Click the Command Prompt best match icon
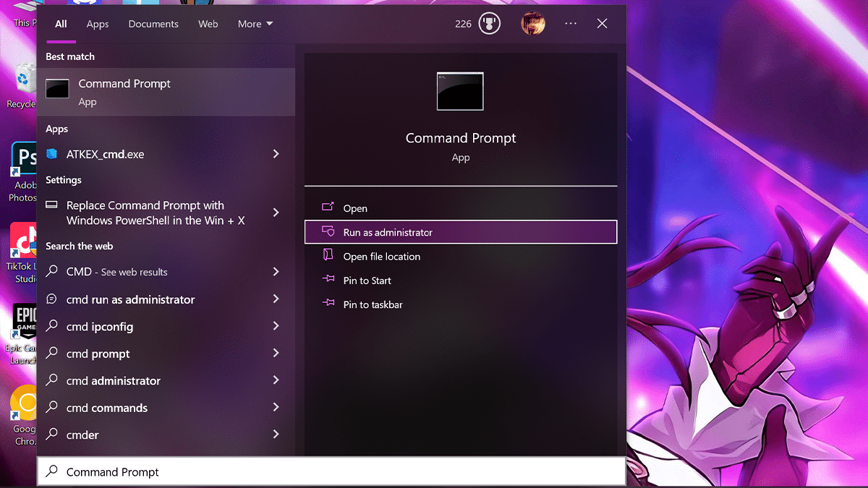The height and width of the screenshot is (488, 868). tap(57, 89)
